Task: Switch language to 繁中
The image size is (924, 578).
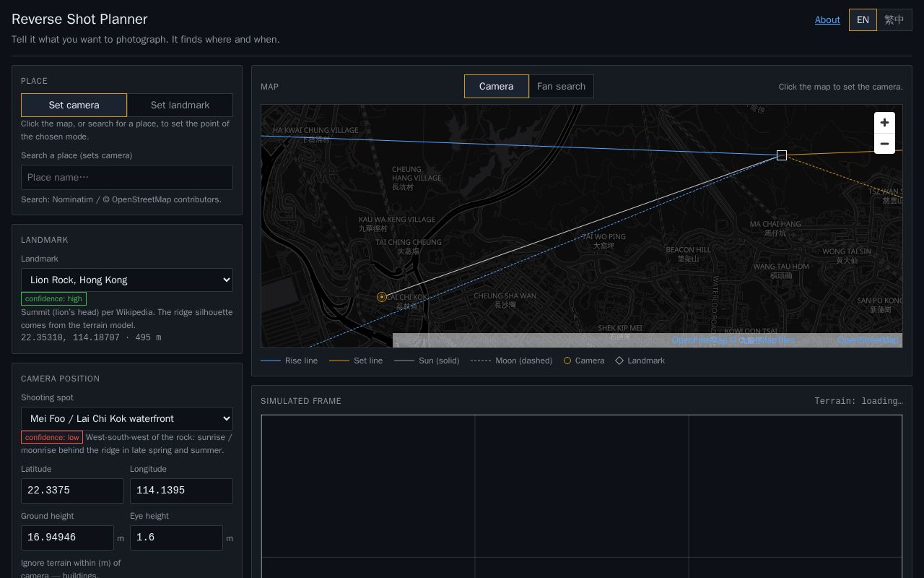Action: 894,20
